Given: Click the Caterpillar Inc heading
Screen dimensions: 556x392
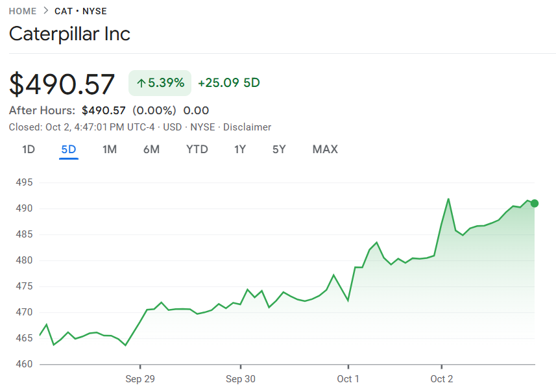Looking at the screenshot, I should 69,34.
